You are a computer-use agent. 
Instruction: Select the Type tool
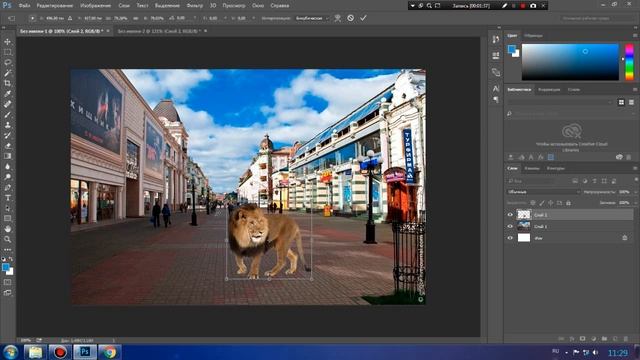7,198
